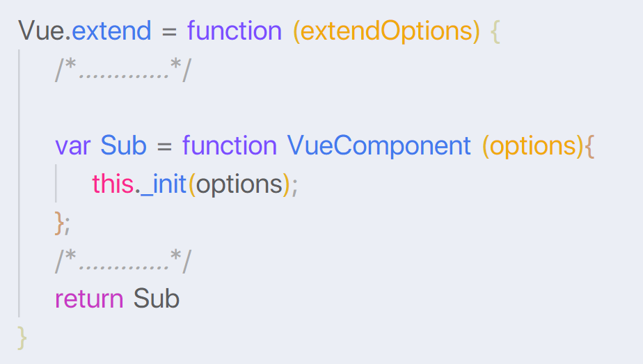Click the VueComponent function name
This screenshot has height=364, width=643.
pos(379,146)
